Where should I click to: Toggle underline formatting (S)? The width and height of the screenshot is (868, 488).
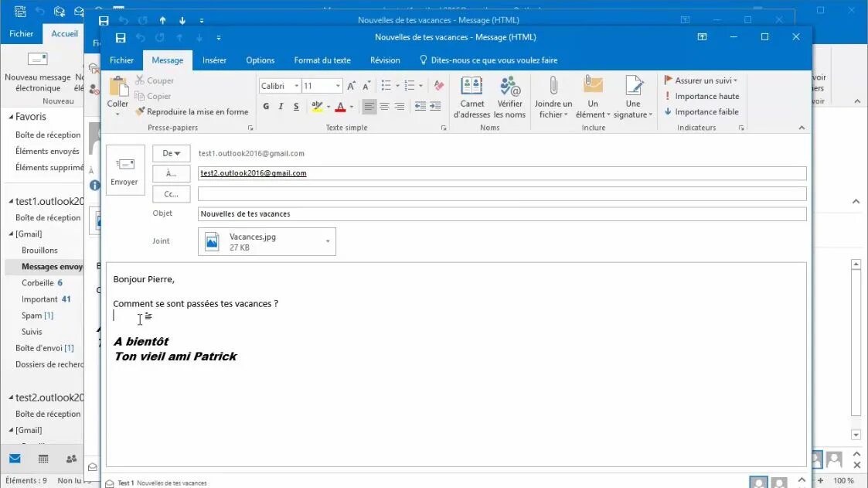tap(296, 107)
